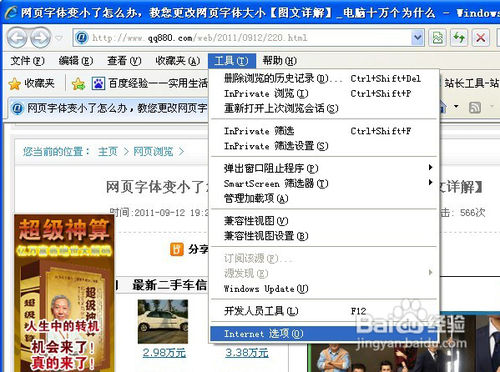Image resolution: width=500 pixels, height=372 pixels.
Task: Select InPrivate 筛选 menu entry
Action: coord(323,131)
